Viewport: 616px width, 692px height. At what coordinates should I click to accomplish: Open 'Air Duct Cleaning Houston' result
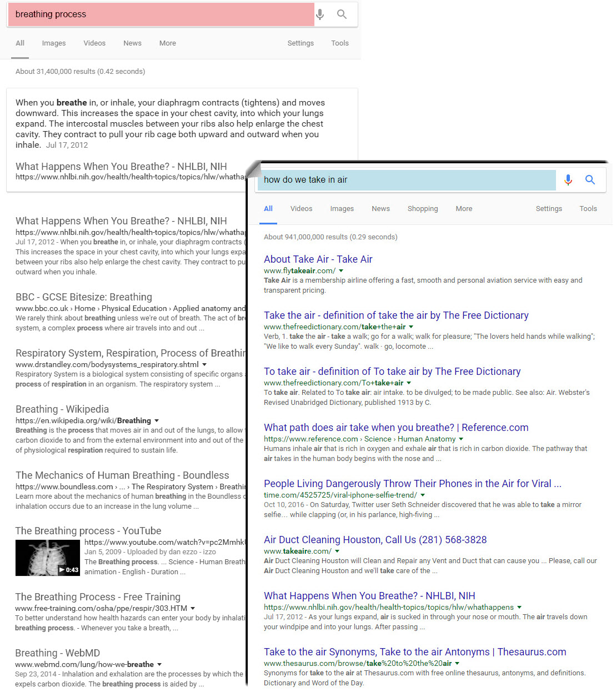tap(375, 540)
